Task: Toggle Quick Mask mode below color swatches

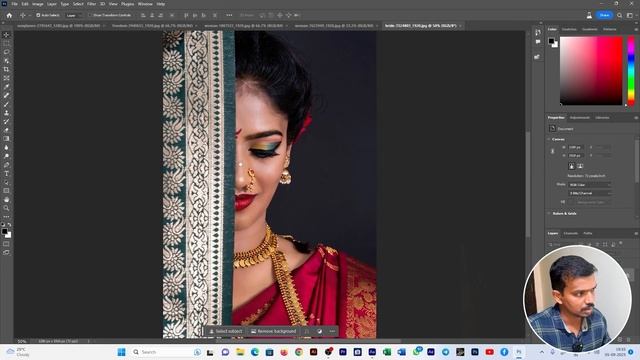Action: click(x=6, y=244)
